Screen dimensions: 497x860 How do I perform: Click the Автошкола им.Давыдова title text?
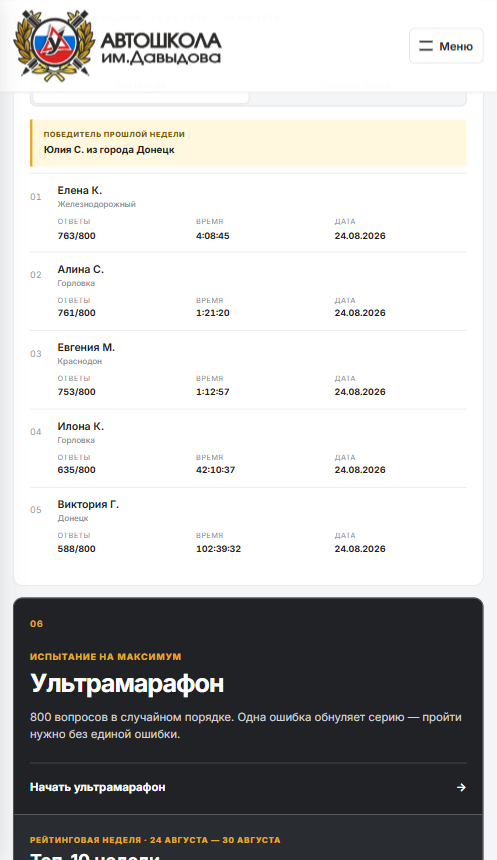(x=161, y=48)
